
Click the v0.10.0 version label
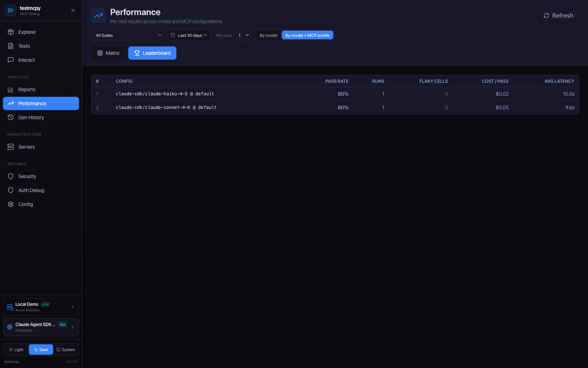coord(72,362)
